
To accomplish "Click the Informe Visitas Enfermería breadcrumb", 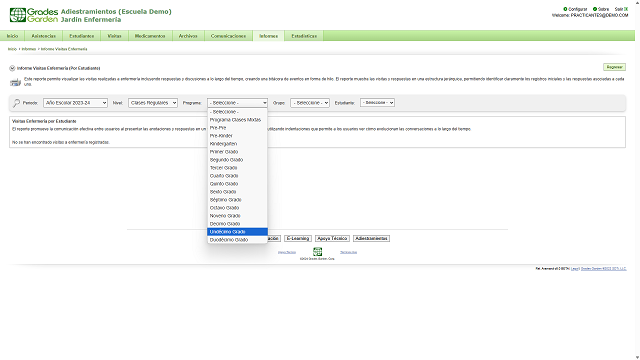I will 64,49.
